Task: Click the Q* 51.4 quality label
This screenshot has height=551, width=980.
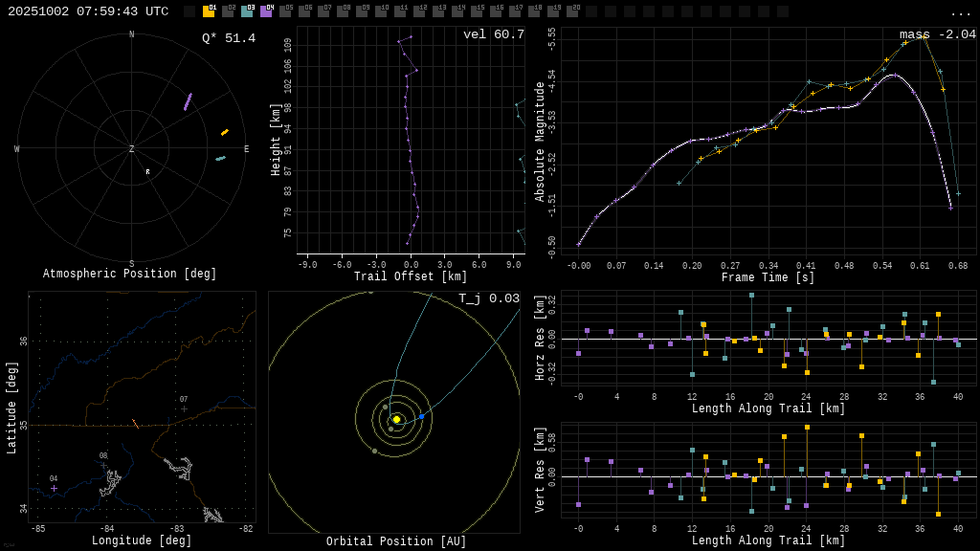Action: (228, 38)
